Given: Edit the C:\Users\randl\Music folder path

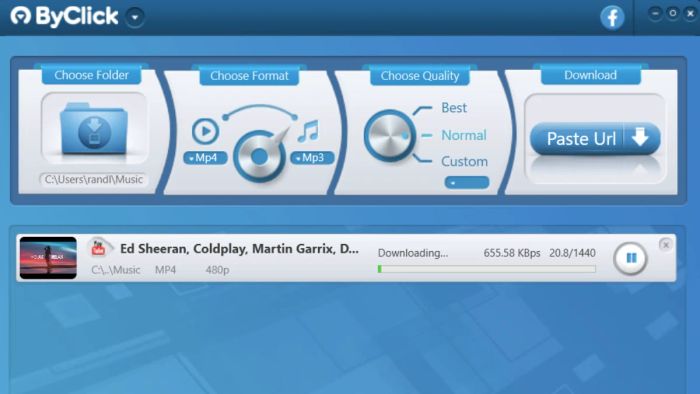Looking at the screenshot, I should click(x=94, y=179).
